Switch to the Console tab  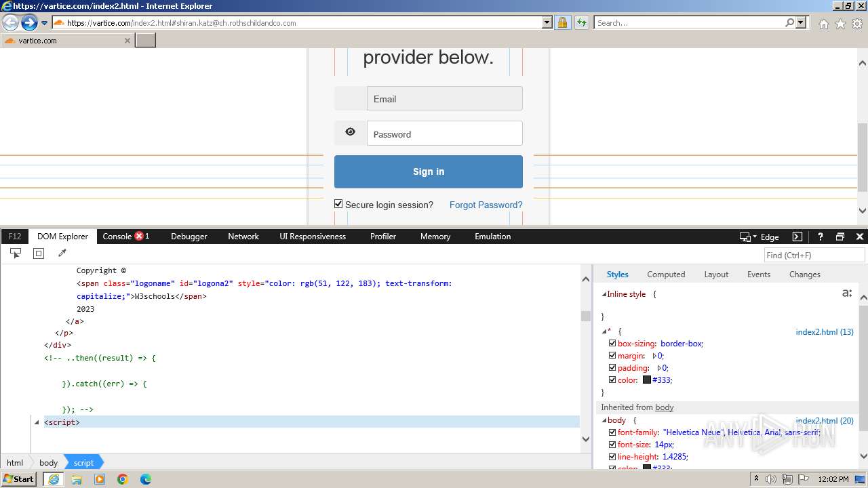(117, 237)
